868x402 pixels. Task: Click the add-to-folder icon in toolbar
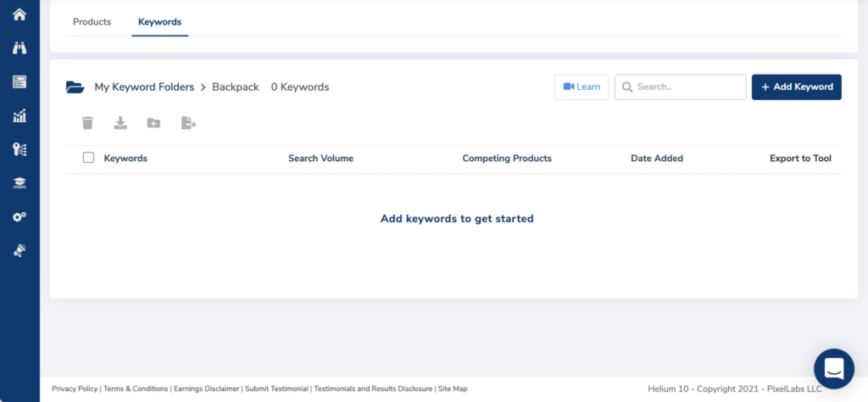click(153, 123)
